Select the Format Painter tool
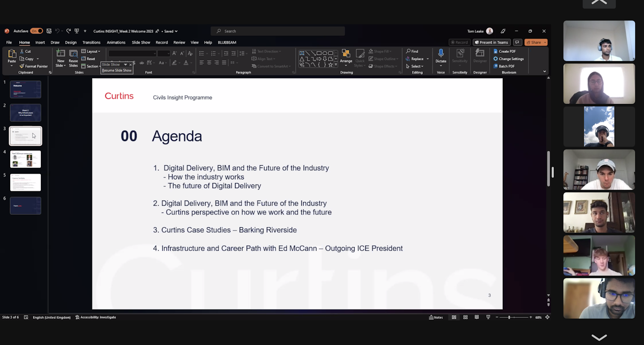The image size is (644, 345). pos(34,66)
